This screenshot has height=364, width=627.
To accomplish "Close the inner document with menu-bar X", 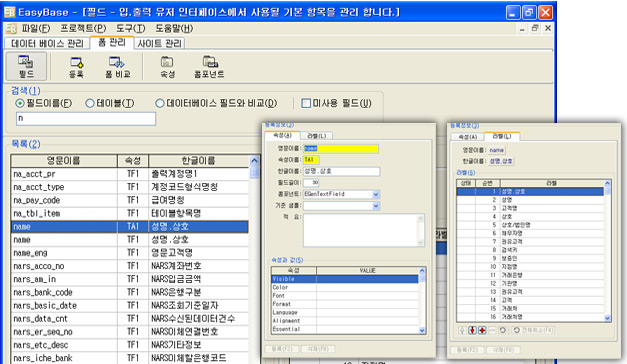I will [x=548, y=28].
